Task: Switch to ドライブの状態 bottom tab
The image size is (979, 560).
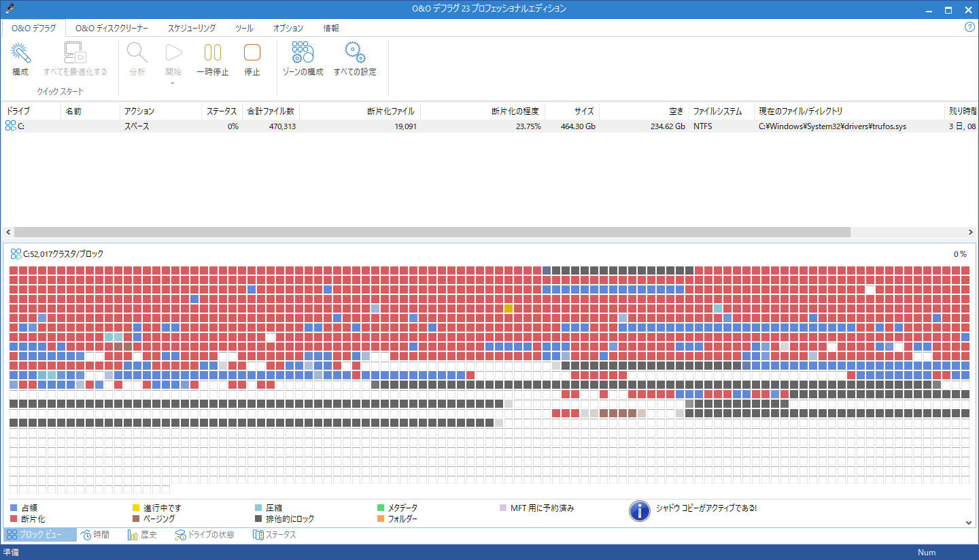Action: coord(205,535)
